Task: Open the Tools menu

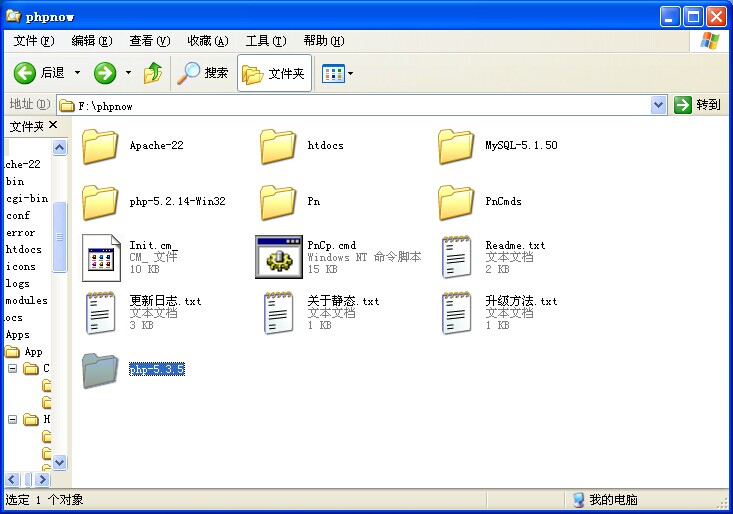Action: point(265,41)
